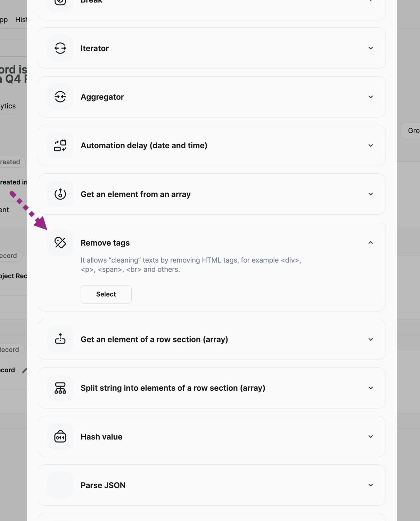Click the Automation delay clock icon

click(x=60, y=145)
